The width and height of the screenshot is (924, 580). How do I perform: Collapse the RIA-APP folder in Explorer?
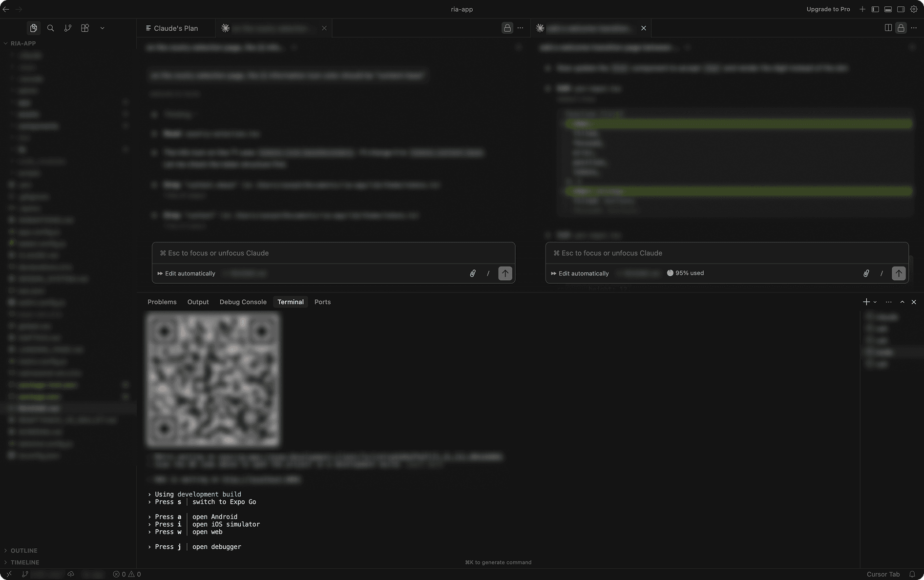point(6,43)
